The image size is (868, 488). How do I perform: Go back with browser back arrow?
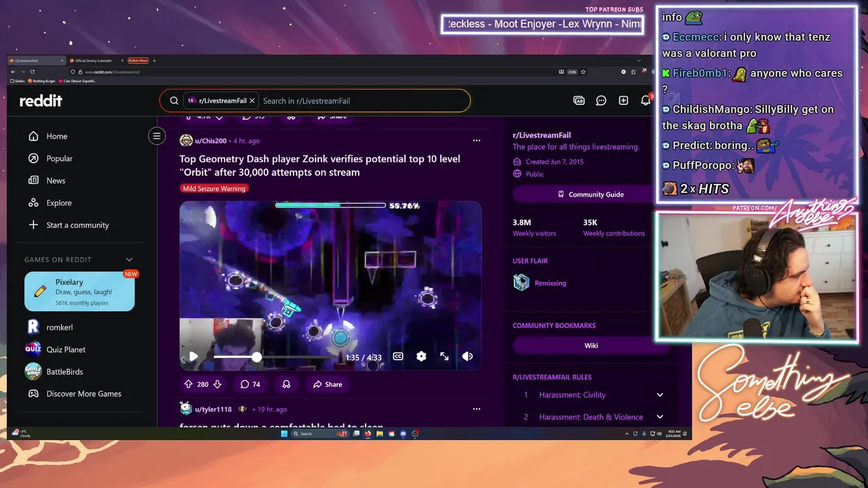point(14,71)
